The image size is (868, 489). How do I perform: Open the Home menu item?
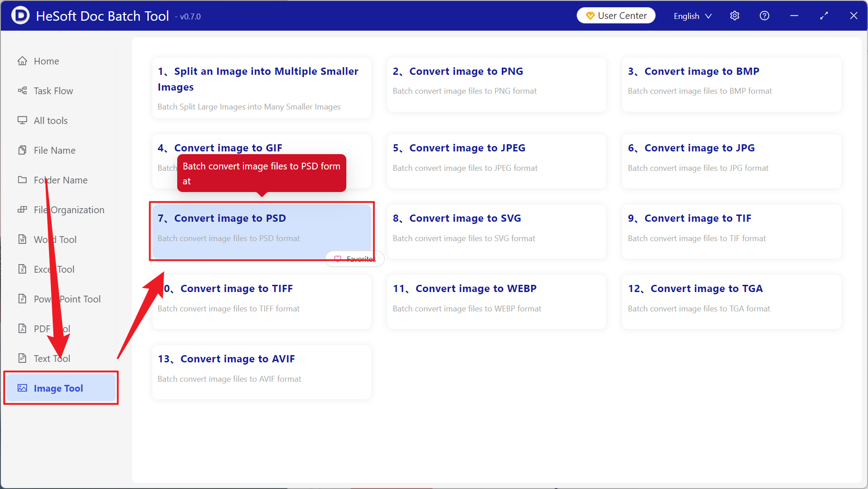click(x=60, y=61)
